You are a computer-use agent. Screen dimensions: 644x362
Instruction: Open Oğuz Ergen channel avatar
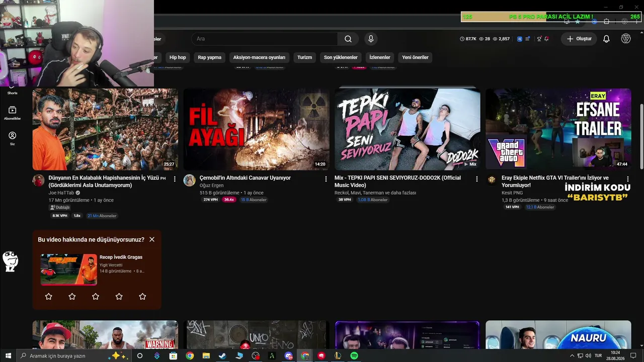coord(189,180)
